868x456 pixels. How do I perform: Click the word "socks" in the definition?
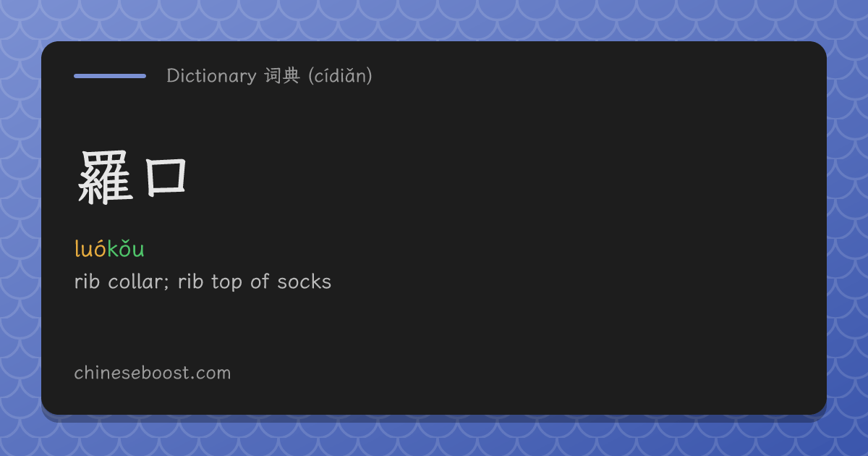point(305,282)
